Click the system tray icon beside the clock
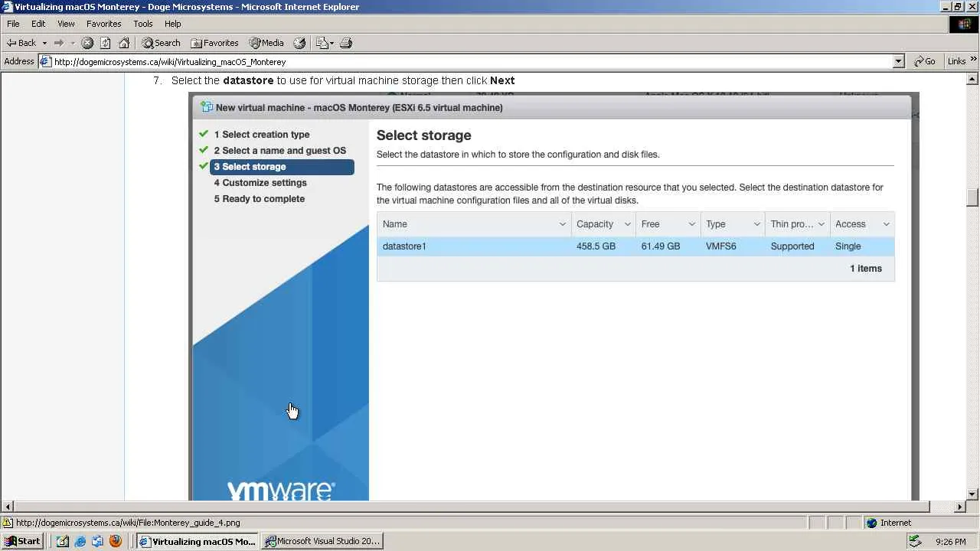The image size is (980, 551). click(914, 541)
